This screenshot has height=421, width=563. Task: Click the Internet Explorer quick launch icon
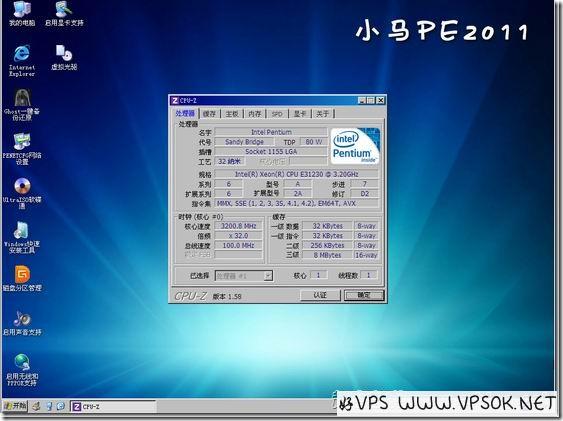60,406
